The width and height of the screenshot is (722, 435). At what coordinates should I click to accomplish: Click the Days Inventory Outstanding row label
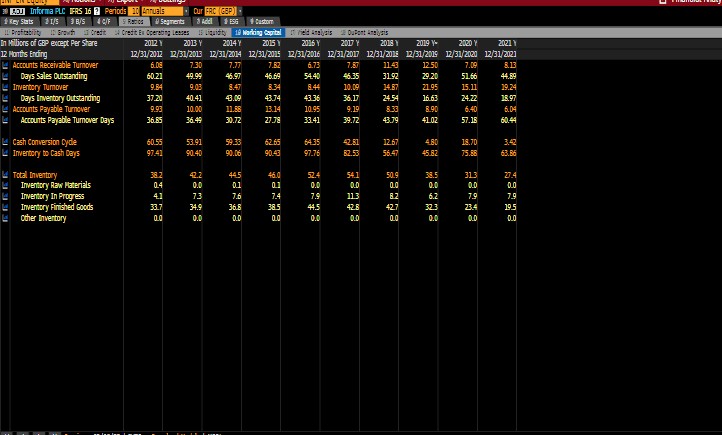pyautogui.click(x=60, y=99)
